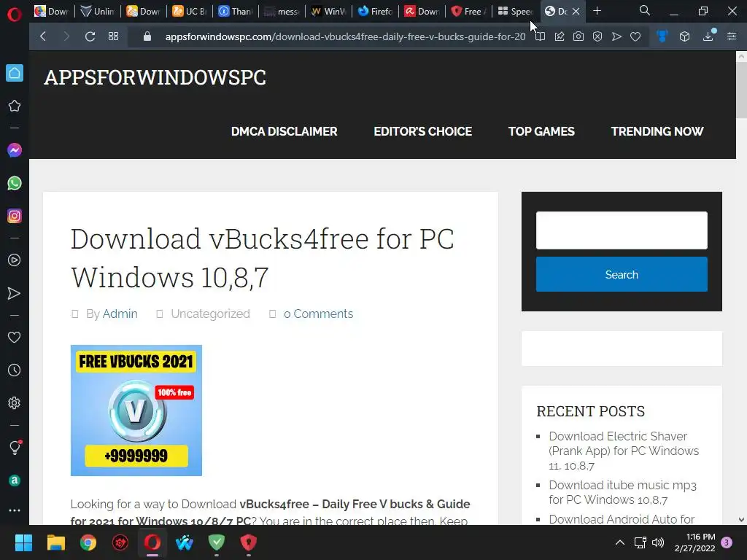The height and width of the screenshot is (560, 747).
Task: Open the Admin author link
Action: coord(120,314)
